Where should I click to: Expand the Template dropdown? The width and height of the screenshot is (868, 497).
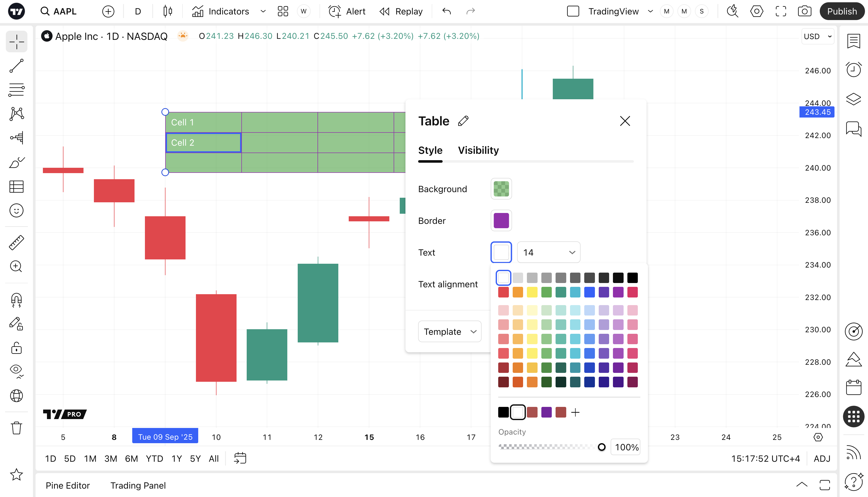click(x=449, y=332)
